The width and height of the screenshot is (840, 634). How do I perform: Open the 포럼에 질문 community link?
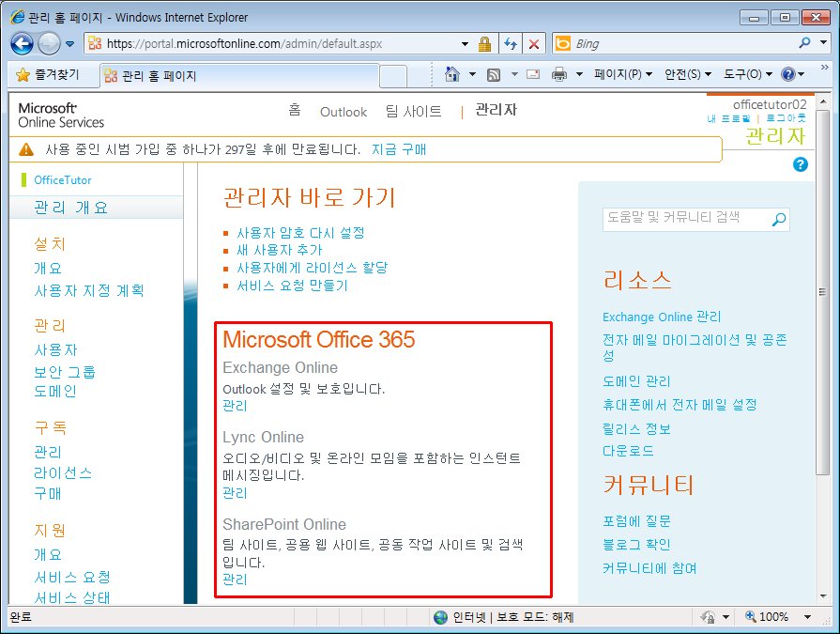click(636, 521)
